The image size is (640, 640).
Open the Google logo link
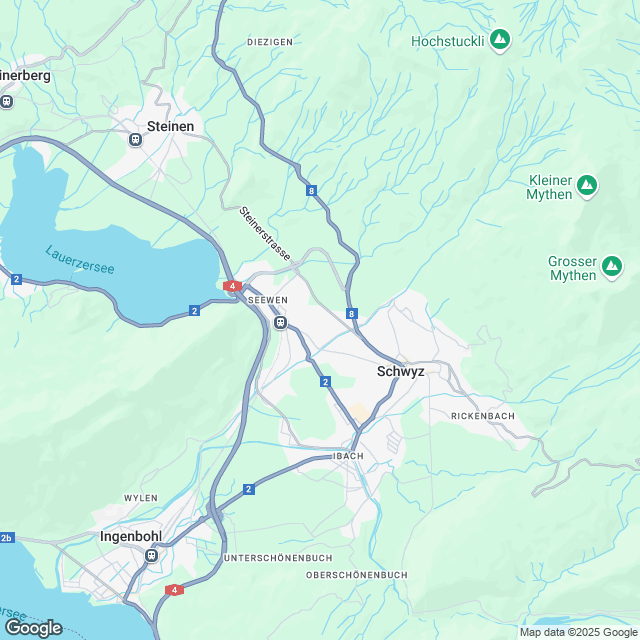pos(33,628)
